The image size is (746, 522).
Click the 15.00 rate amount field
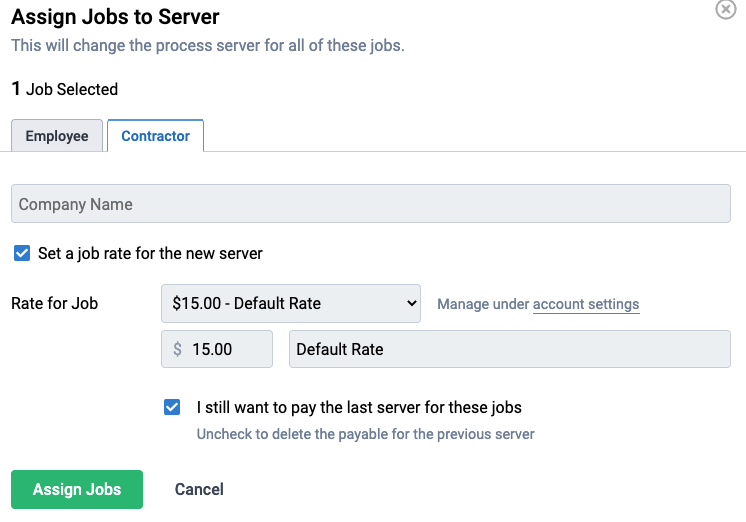coord(217,349)
